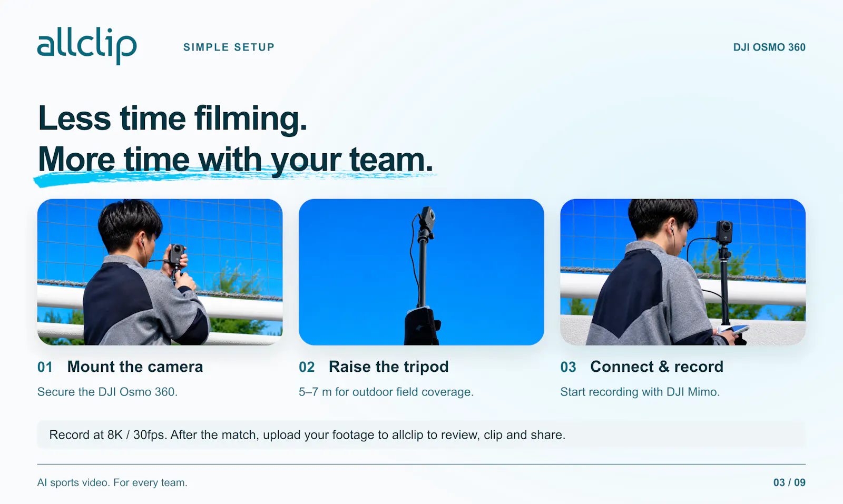Click the 03 / 09 page number
This screenshot has width=843, height=504.
[x=789, y=482]
